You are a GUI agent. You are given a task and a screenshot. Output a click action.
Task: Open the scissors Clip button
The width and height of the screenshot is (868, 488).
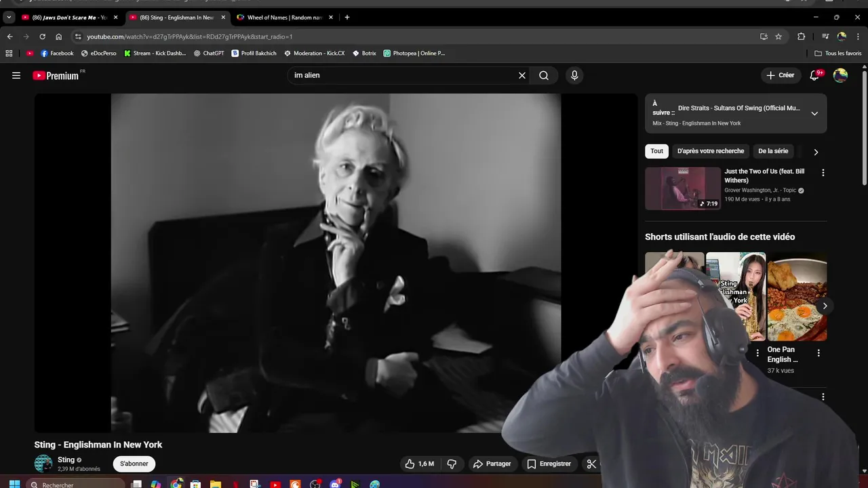[591, 464]
